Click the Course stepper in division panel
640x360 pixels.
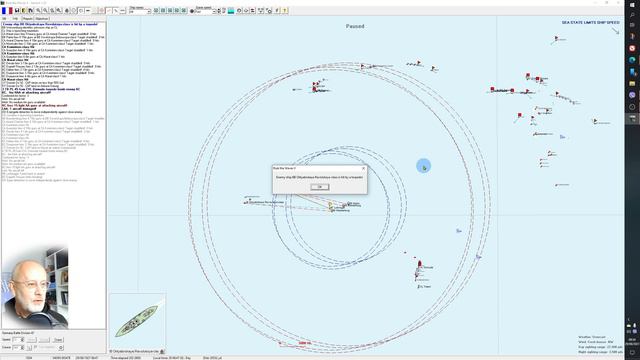click(22, 347)
